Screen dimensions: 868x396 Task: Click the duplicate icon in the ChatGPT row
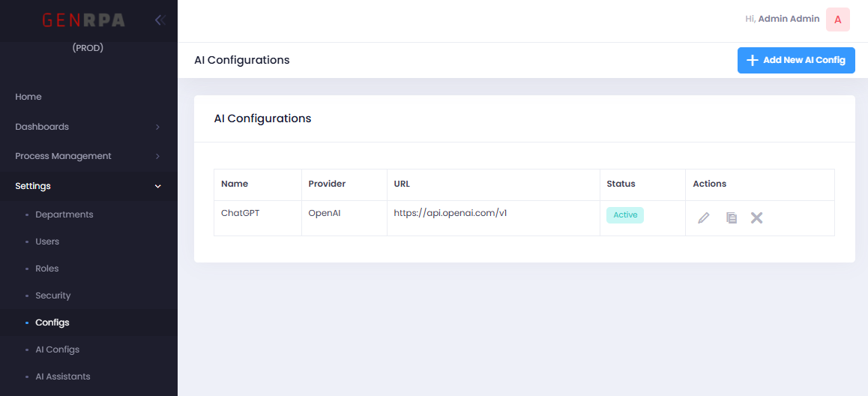[732, 218]
